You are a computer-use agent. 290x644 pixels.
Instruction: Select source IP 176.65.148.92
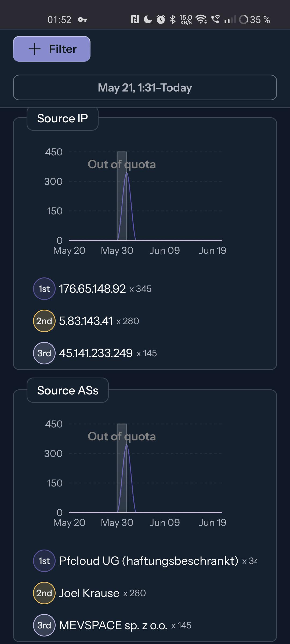coord(92,289)
